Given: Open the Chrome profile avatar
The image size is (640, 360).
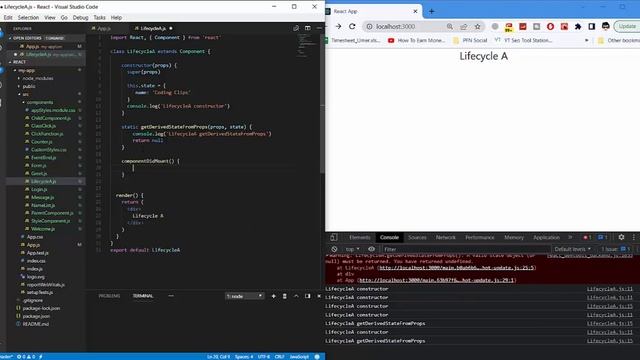Looking at the screenshot, I should pyautogui.click(x=605, y=27).
